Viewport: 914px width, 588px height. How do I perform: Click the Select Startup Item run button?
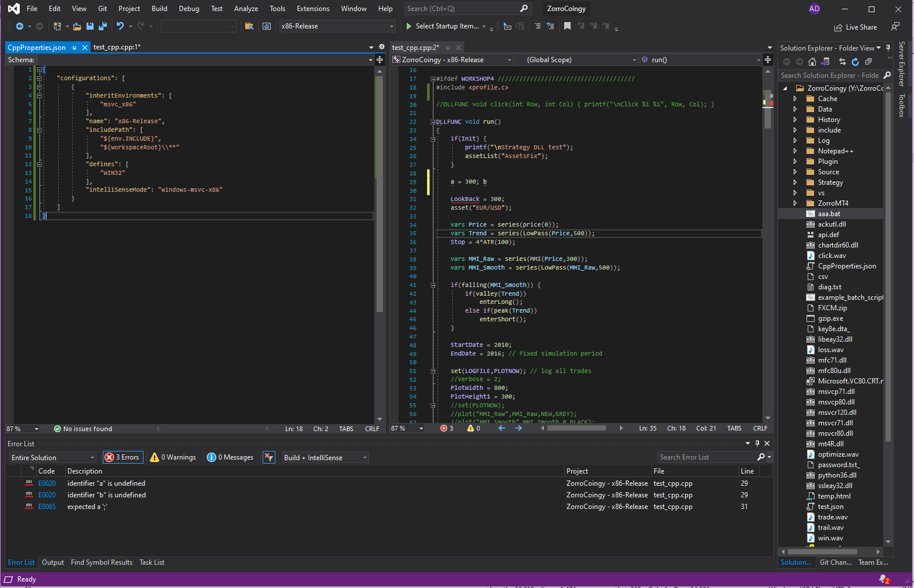[442, 26]
